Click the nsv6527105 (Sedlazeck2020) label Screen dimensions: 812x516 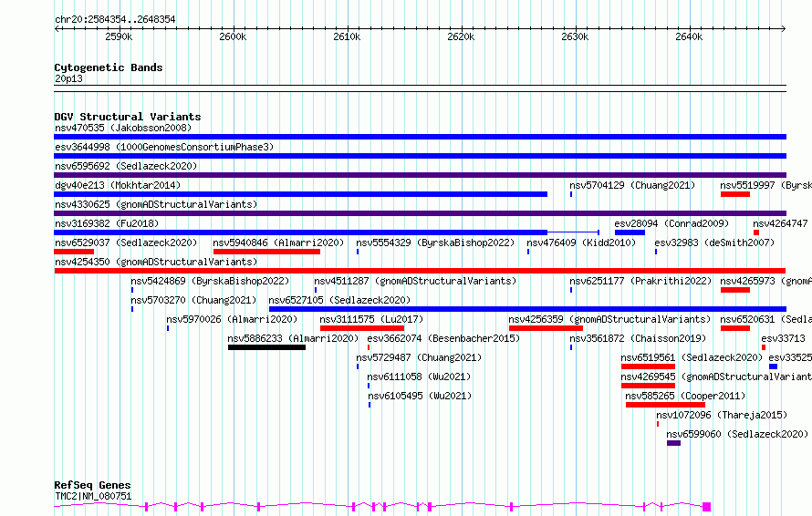(339, 300)
